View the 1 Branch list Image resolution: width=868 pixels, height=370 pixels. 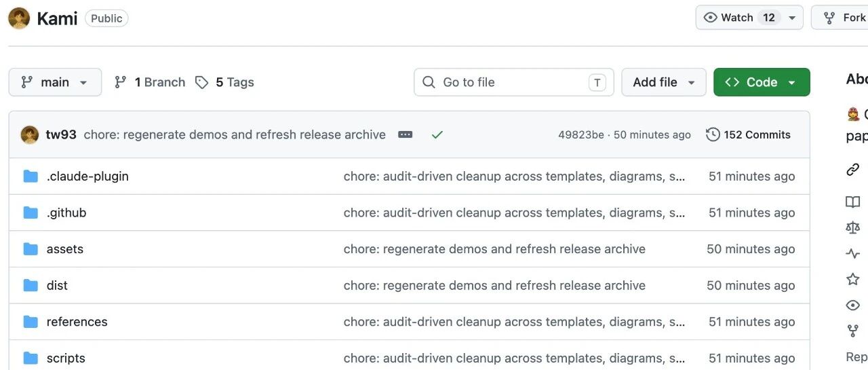coord(150,82)
